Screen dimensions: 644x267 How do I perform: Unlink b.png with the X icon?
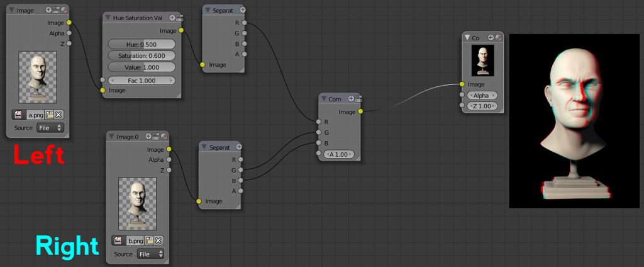pos(158,241)
